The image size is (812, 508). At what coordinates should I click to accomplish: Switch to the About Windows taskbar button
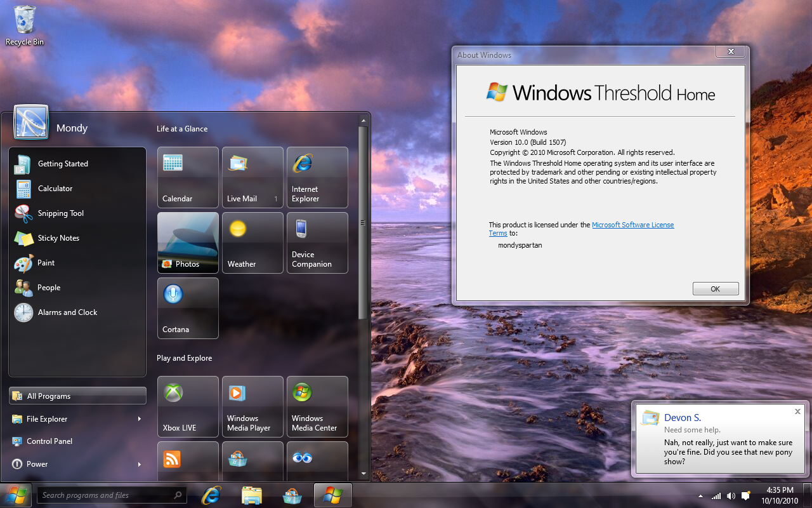(333, 495)
